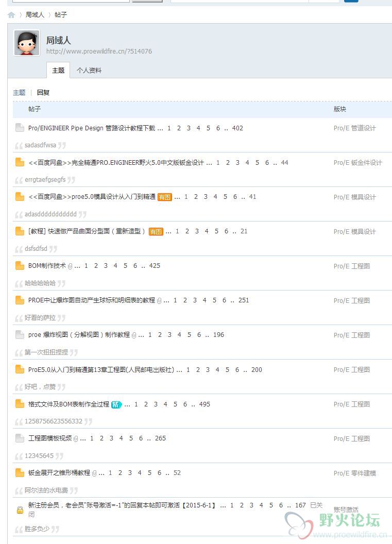The image size is (392, 544).
Task: Open 帖子 in the breadcrumb
Action: point(61,15)
